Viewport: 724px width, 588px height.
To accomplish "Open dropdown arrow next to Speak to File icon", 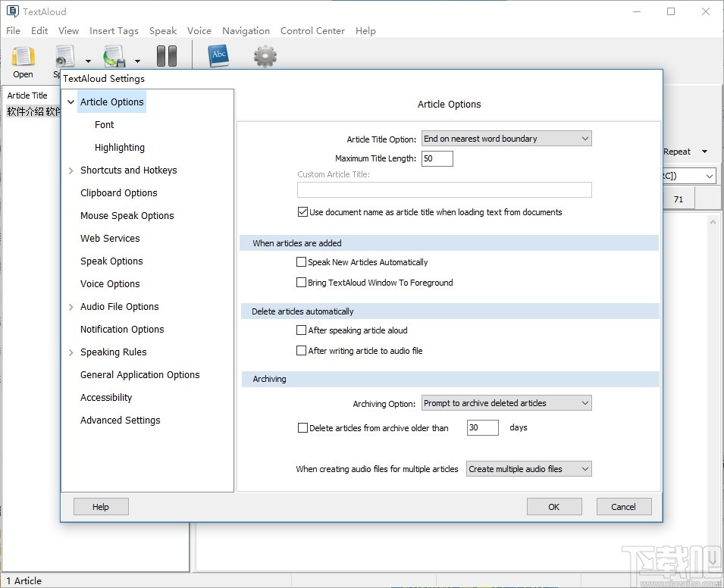I will click(137, 61).
